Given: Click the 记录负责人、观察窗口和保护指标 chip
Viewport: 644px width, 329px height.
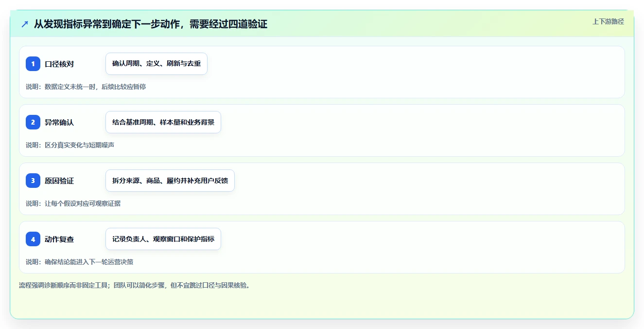Looking at the screenshot, I should click(163, 239).
